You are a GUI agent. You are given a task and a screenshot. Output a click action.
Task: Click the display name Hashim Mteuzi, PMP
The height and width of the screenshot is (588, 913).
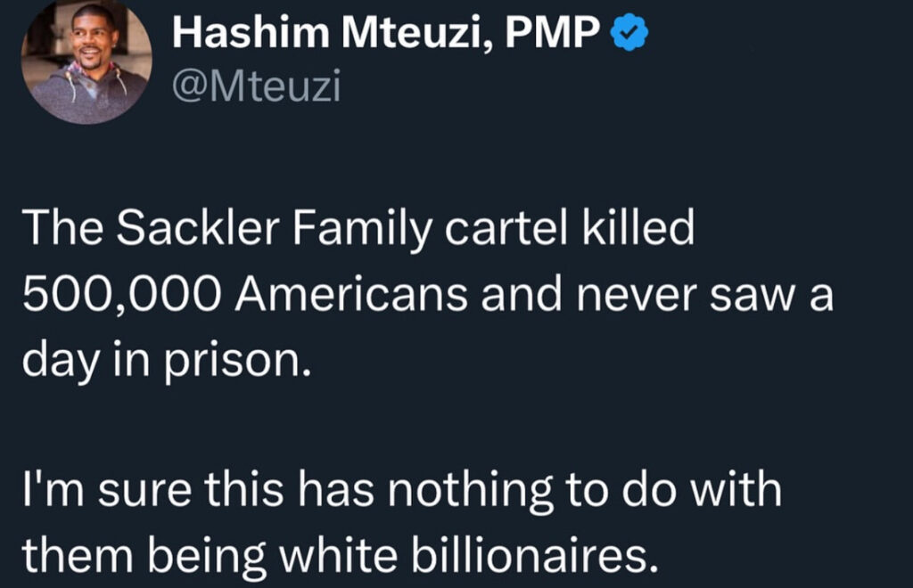tap(384, 35)
